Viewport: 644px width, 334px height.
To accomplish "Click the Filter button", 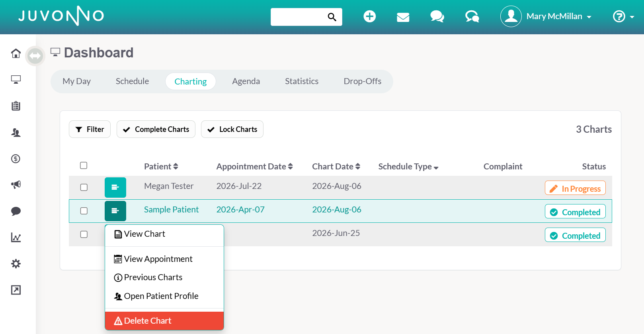I will (x=90, y=129).
